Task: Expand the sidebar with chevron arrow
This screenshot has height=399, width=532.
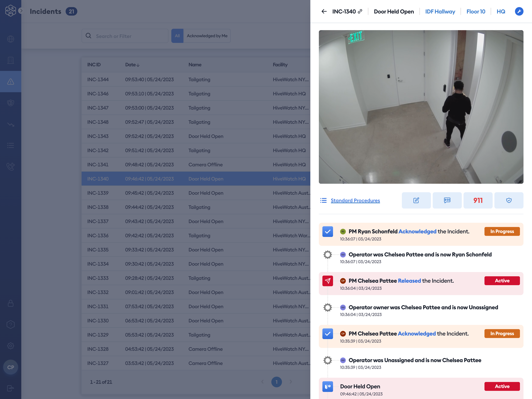Action: (21, 11)
